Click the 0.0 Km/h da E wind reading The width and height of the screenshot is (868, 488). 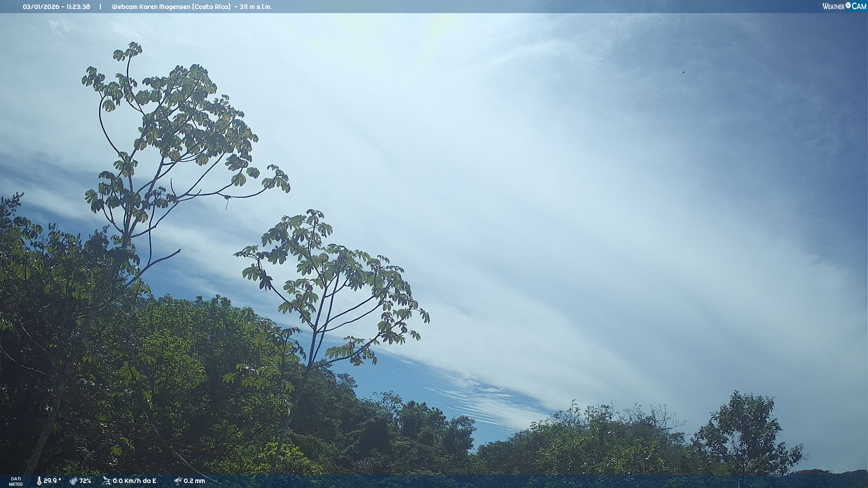(134, 481)
